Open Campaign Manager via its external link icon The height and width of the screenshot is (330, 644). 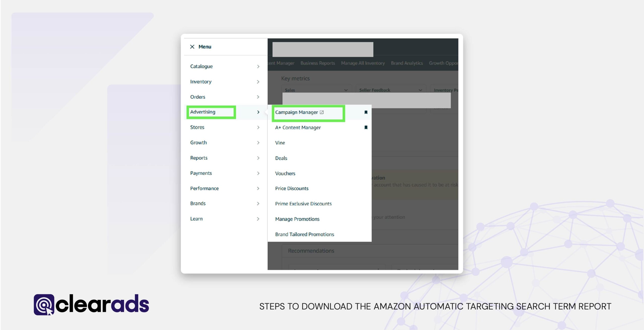point(322,112)
